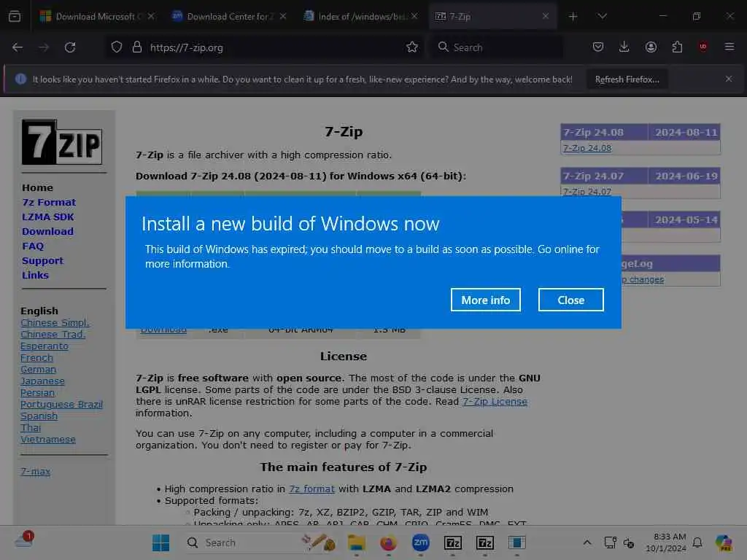Open the first 7-Zip taskbar icon
The height and width of the screenshot is (560, 747).
(x=452, y=542)
